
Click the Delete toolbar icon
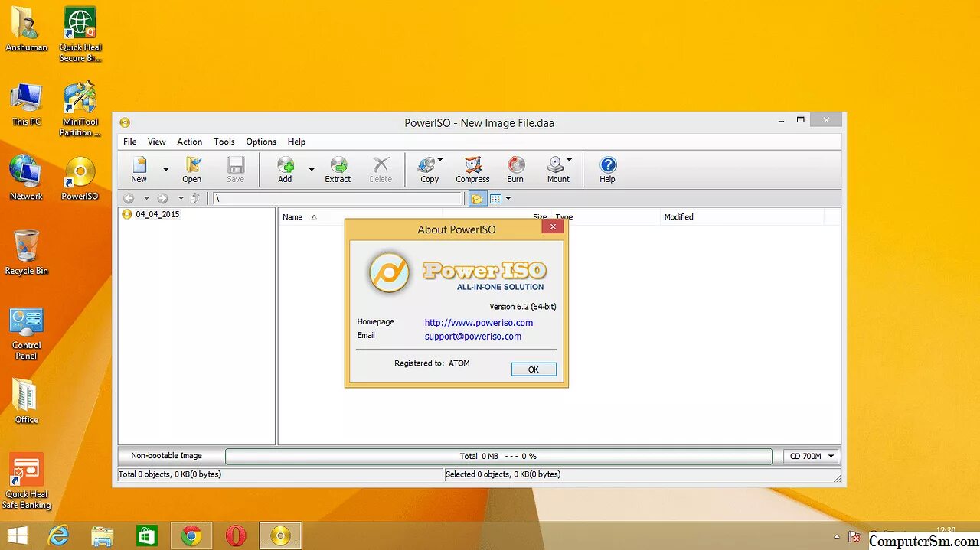pos(381,169)
